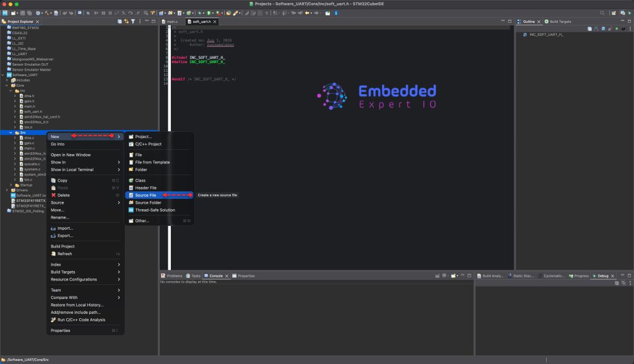This screenshot has width=634, height=364.
Task: Click Open Element folder icon in toolbar
Action: click(228, 13)
